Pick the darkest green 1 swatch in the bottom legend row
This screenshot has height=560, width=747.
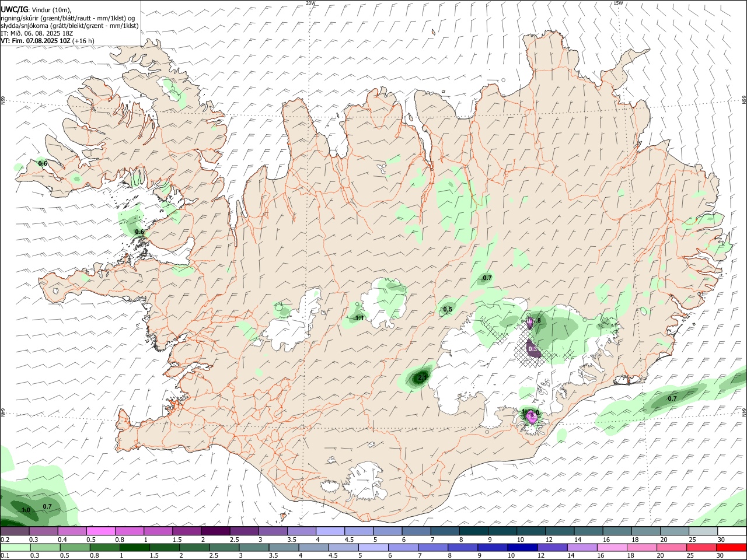(x=134, y=547)
